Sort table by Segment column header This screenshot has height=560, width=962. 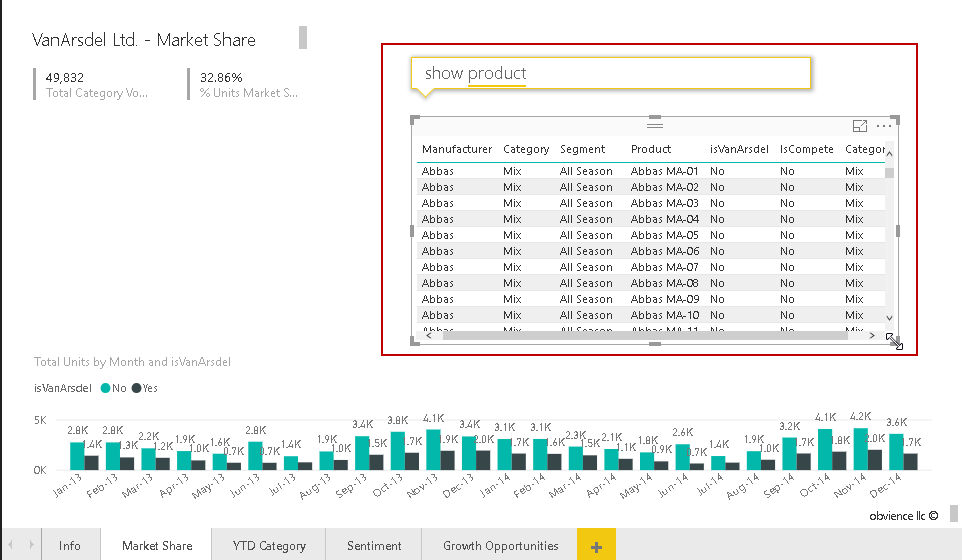point(582,149)
